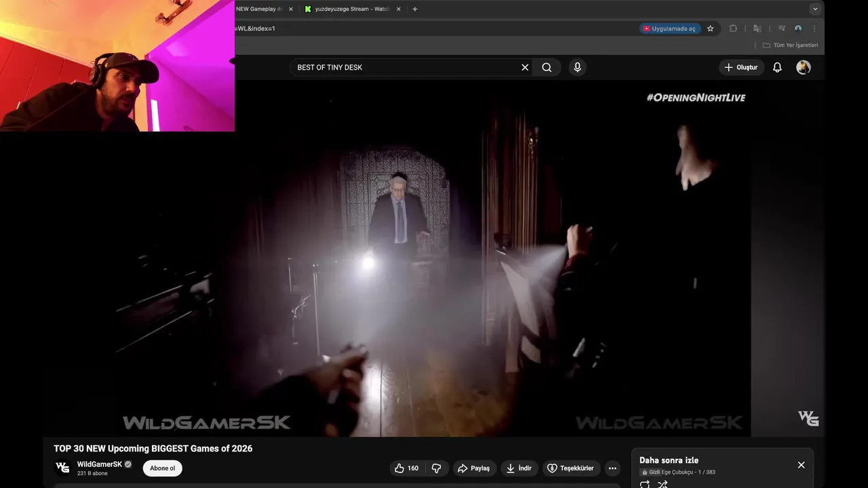The width and height of the screenshot is (868, 488).
Task: Open a new browser tab
Action: click(415, 9)
